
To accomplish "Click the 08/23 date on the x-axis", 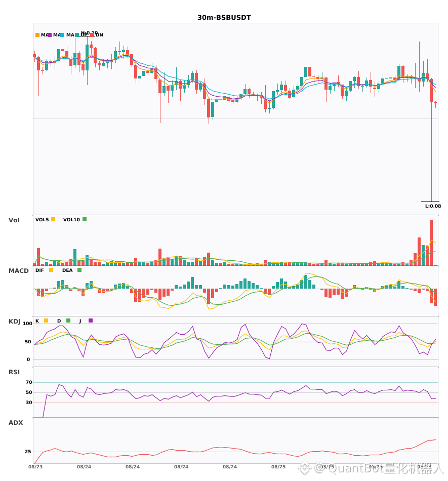I will pos(35,467).
